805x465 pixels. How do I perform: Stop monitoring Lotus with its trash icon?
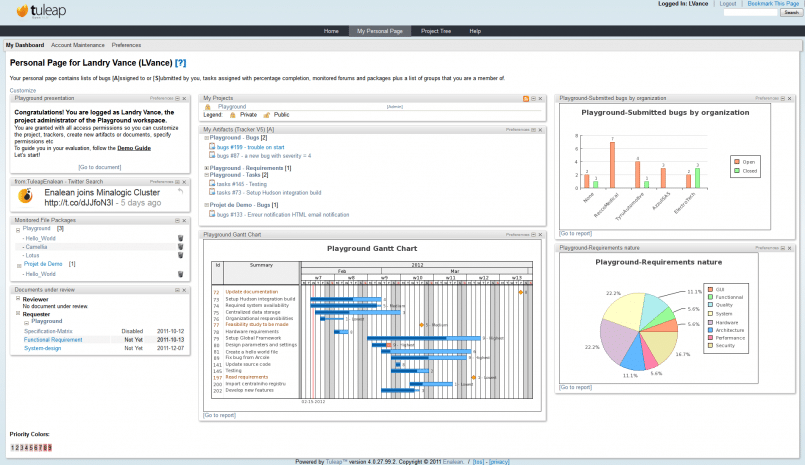[x=181, y=255]
